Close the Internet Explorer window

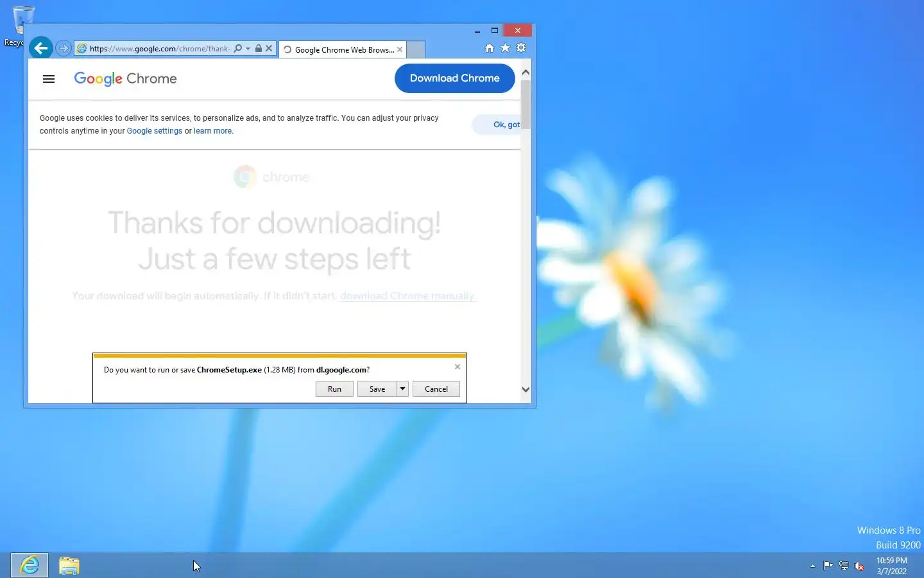click(x=518, y=31)
